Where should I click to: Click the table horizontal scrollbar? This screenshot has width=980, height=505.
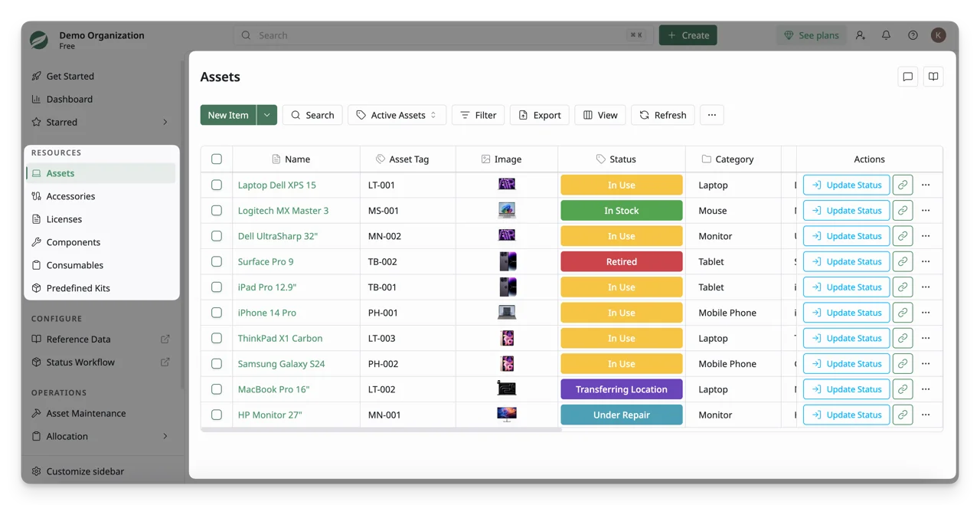click(x=381, y=430)
